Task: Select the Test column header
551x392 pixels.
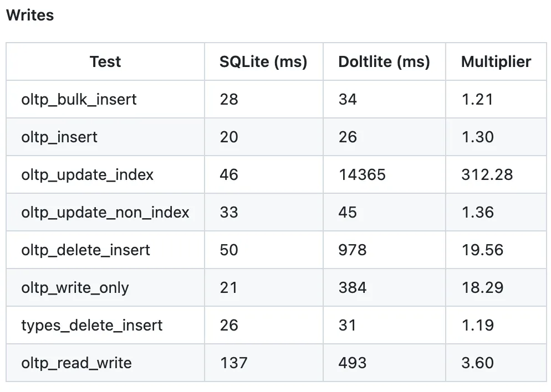Action: (x=105, y=61)
